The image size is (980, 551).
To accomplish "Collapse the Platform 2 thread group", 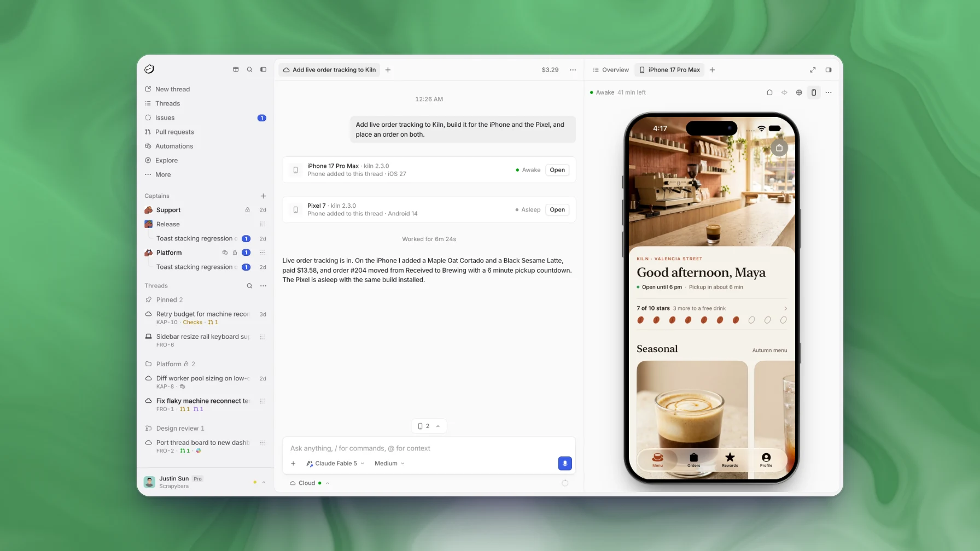I will (205, 364).
